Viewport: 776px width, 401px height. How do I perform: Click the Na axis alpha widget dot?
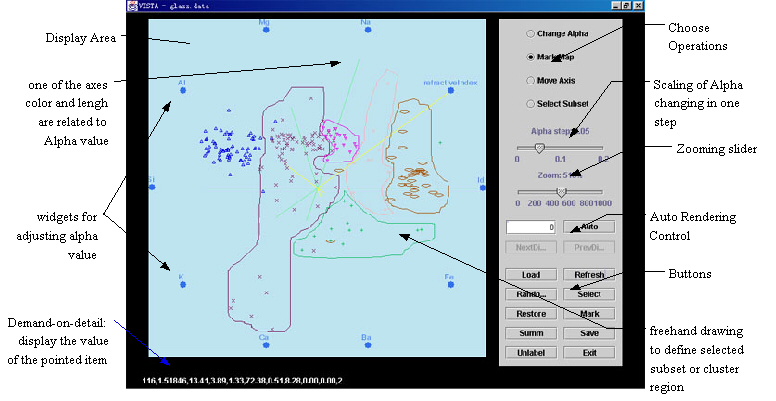(366, 31)
